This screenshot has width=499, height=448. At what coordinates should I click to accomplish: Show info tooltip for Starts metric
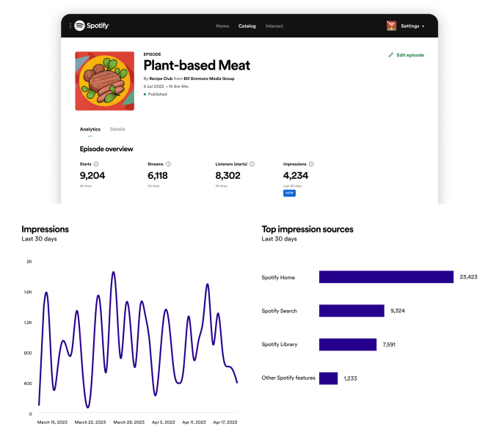pos(96,164)
